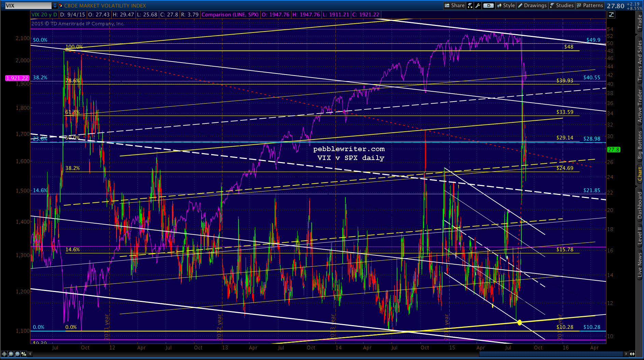Click the "$29.14" level label
Image resolution: width=644 pixels, height=360 pixels.
(x=565, y=138)
